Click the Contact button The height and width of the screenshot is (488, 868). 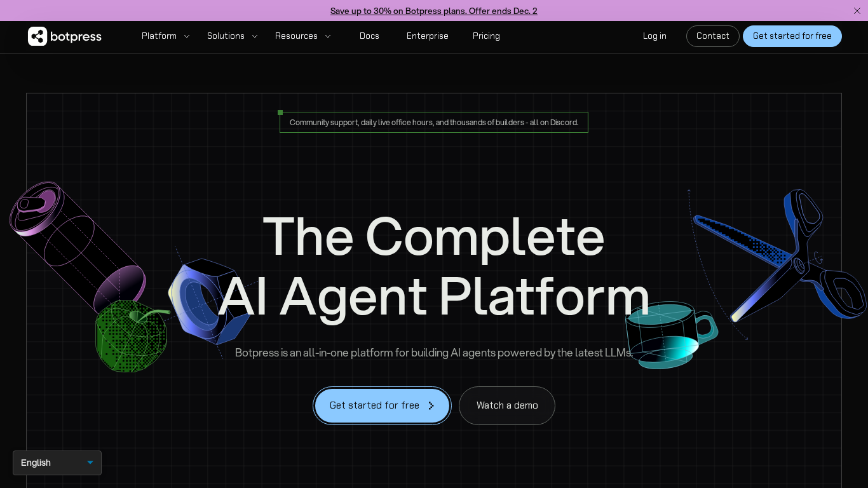712,36
